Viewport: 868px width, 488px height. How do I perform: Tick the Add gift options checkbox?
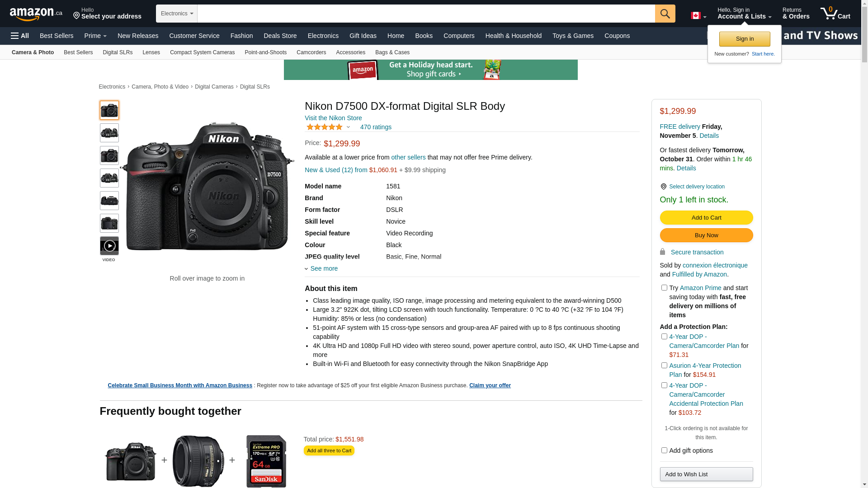664,450
